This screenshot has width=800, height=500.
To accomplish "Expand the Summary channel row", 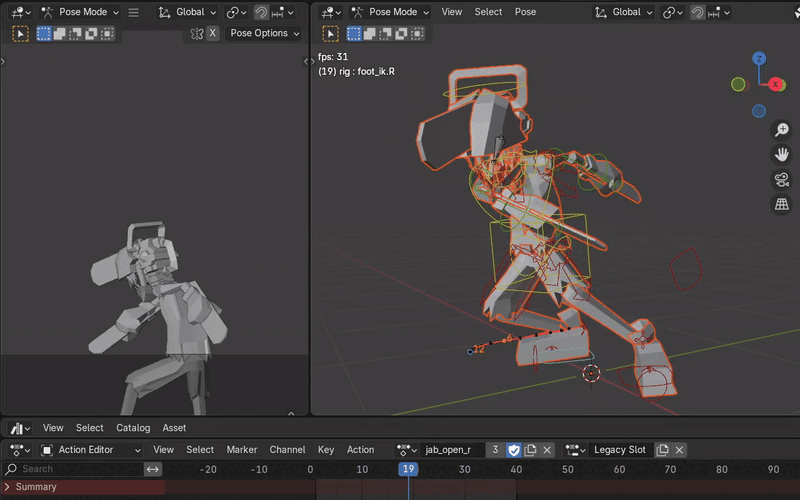I will (x=8, y=487).
